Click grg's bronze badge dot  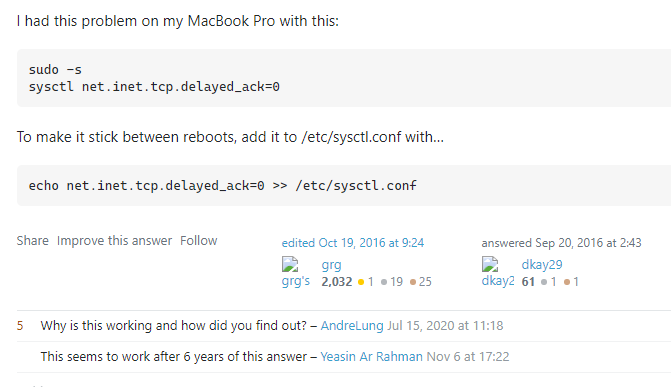[x=413, y=282]
